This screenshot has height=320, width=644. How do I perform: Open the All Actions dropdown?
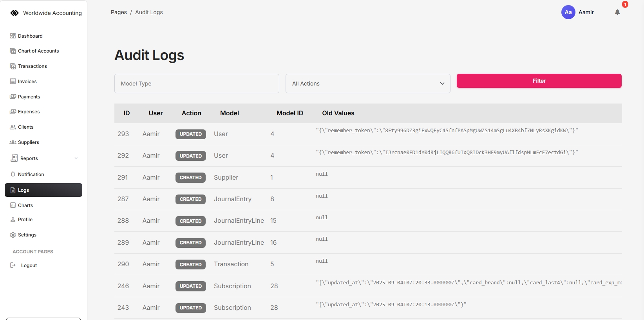tap(367, 84)
